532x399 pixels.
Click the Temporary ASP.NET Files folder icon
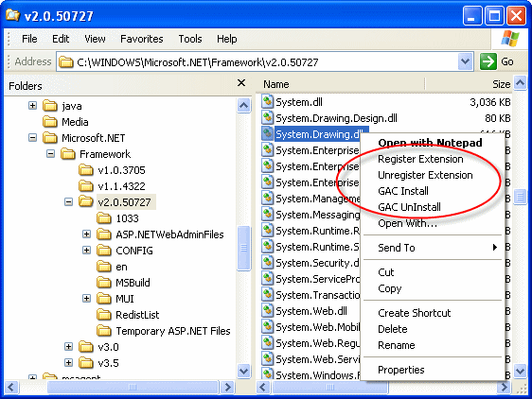pos(104,331)
